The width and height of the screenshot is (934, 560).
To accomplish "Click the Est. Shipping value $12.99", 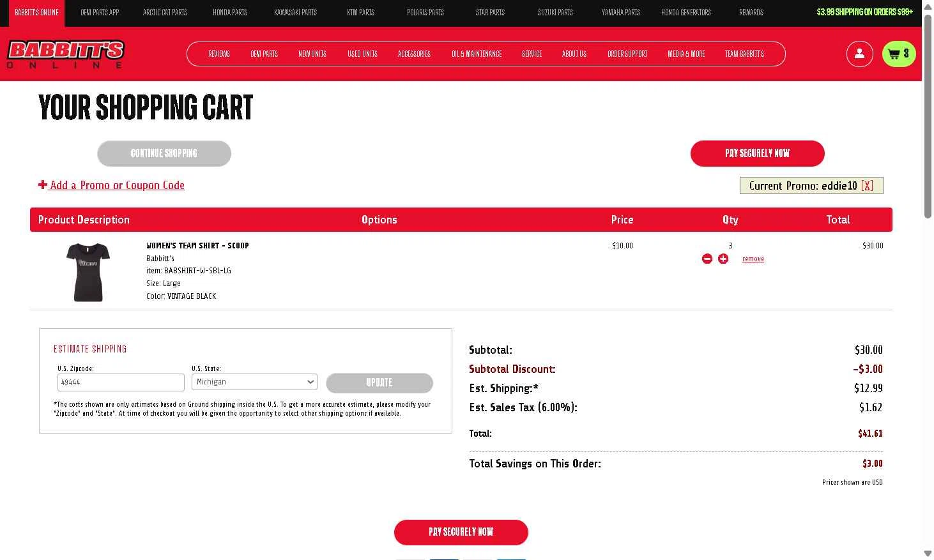I will coord(868,388).
